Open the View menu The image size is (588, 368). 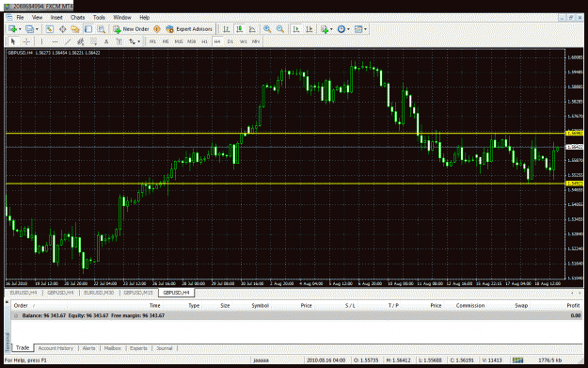click(37, 17)
